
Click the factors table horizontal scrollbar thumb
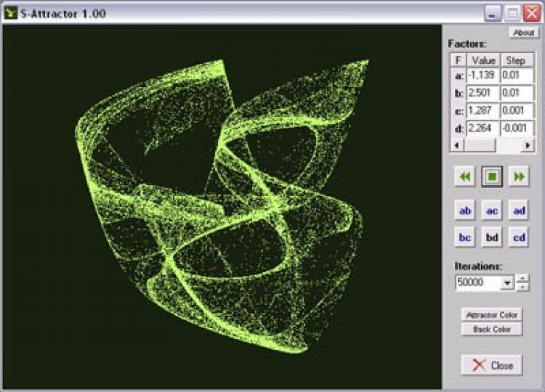tap(480, 145)
